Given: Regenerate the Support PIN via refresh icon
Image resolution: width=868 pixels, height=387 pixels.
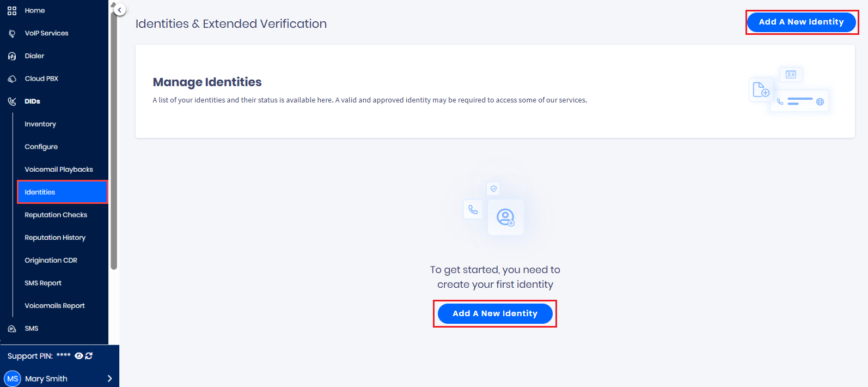Looking at the screenshot, I should 89,355.
